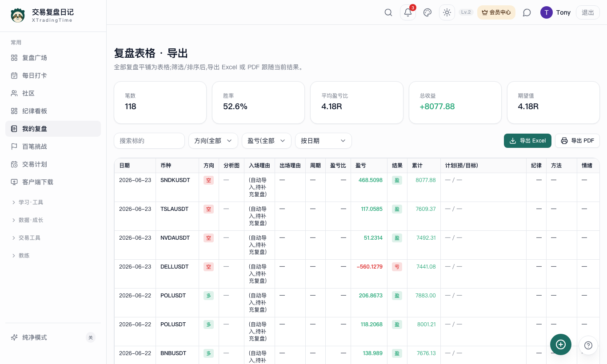The image size is (607, 364).
Task: Toggle 纯净模式 switch
Action: tap(91, 337)
